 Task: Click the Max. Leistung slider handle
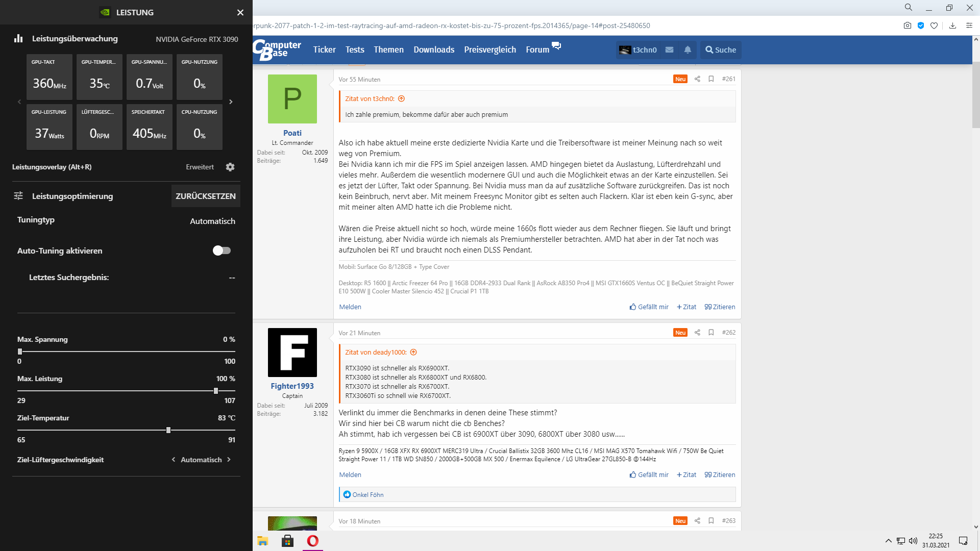(x=216, y=391)
